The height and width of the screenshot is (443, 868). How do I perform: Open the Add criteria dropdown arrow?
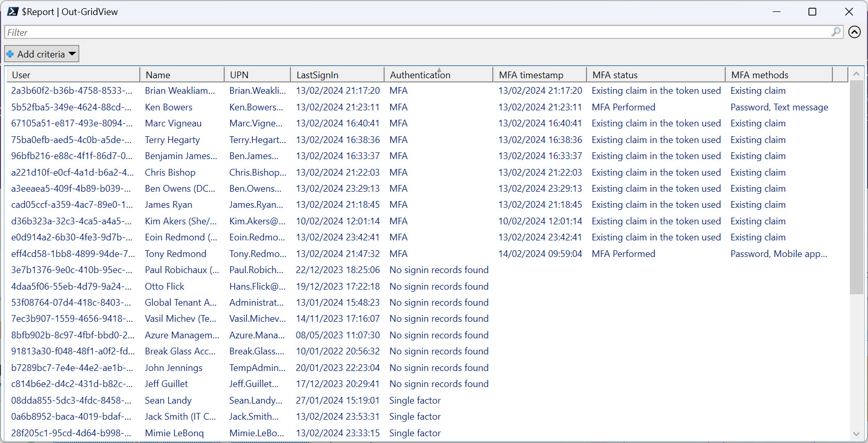click(72, 54)
